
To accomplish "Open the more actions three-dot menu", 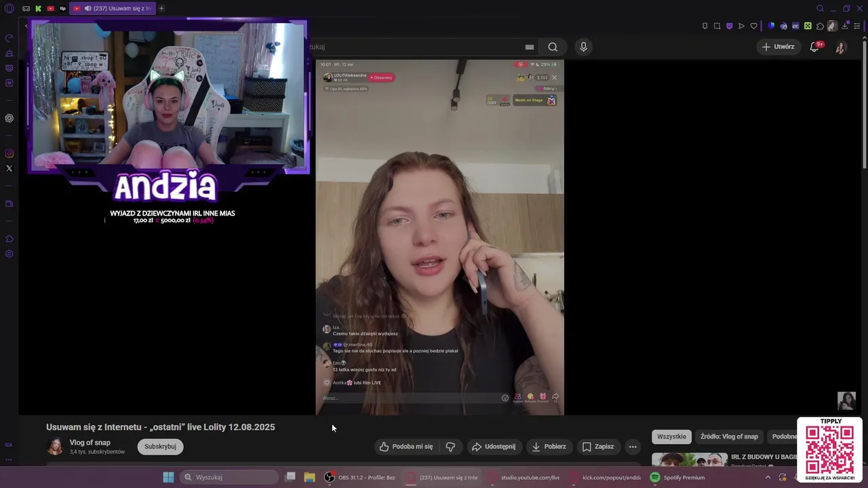I will 633,447.
